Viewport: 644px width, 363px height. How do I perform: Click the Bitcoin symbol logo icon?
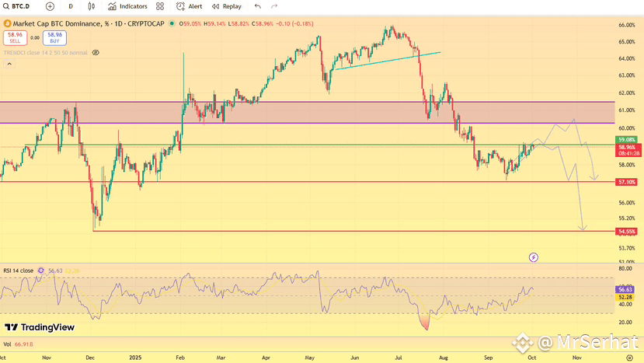pos(8,24)
